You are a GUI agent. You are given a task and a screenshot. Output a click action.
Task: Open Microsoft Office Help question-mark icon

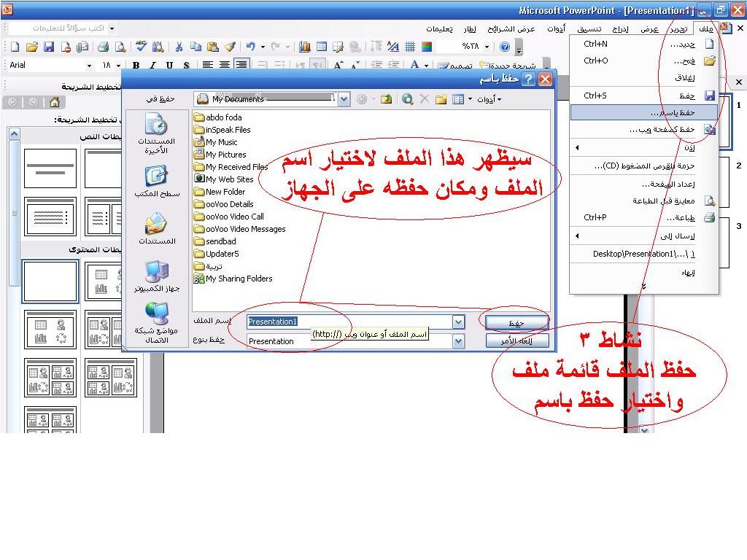pyautogui.click(x=505, y=47)
